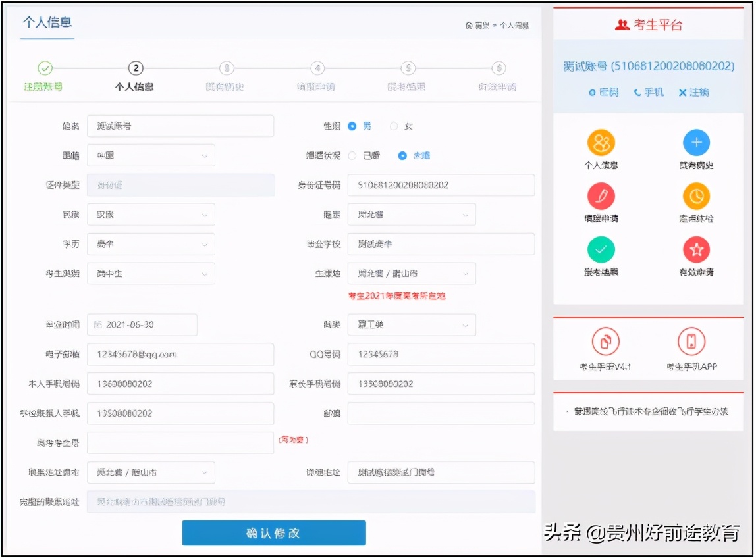The image size is (756, 558).
Task: Click step 3 既往病史 in the progress bar
Action: click(x=227, y=68)
